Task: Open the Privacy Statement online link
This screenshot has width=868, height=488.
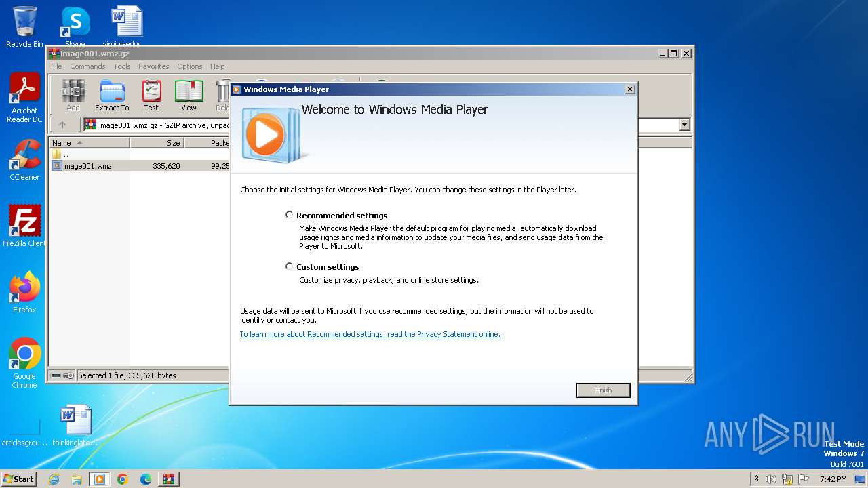Action: 370,334
